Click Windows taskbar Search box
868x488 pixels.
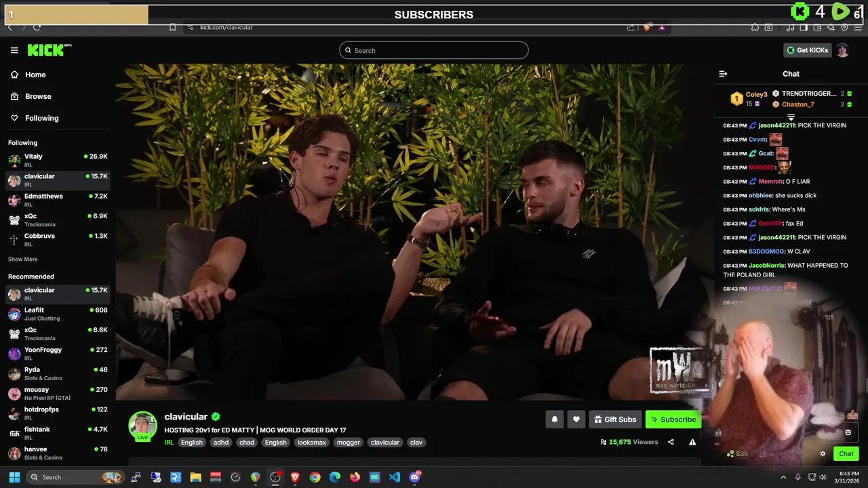click(75, 477)
